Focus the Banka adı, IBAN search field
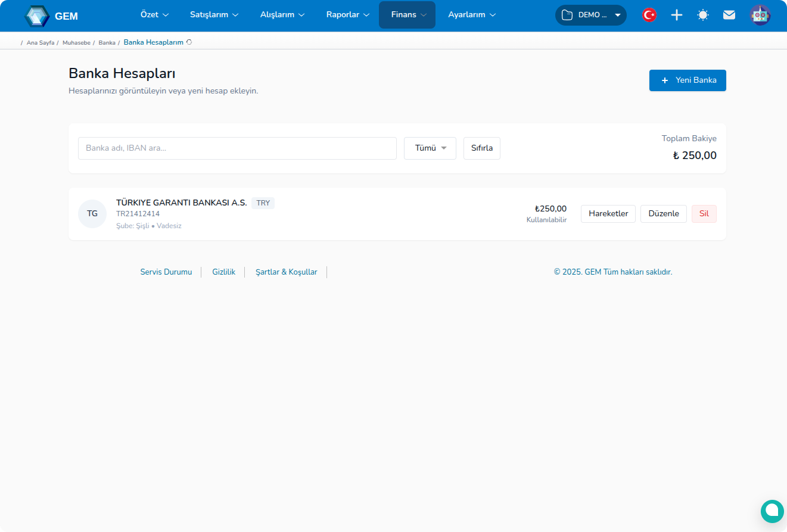 coord(237,148)
